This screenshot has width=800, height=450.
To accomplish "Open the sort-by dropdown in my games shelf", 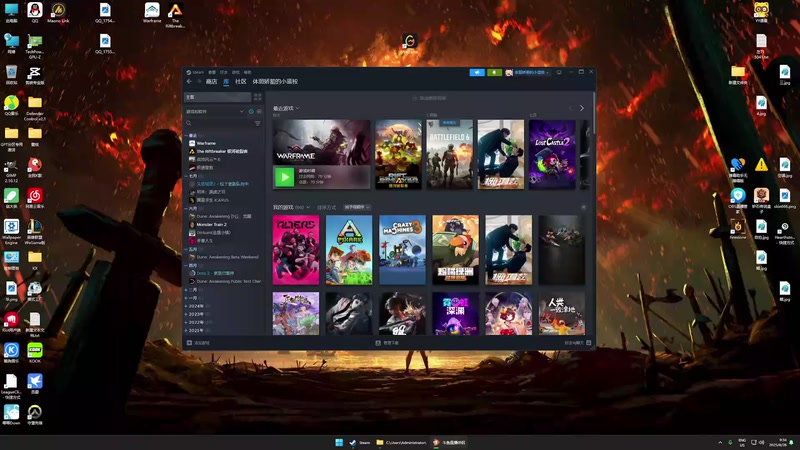I will click(357, 207).
